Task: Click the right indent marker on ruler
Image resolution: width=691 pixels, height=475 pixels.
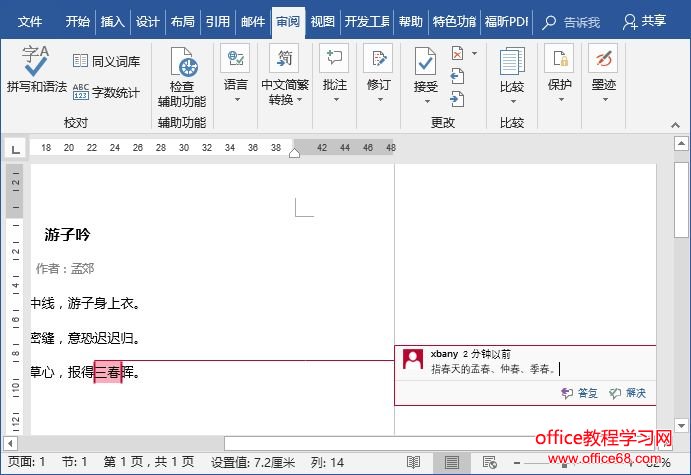Action: (294, 152)
